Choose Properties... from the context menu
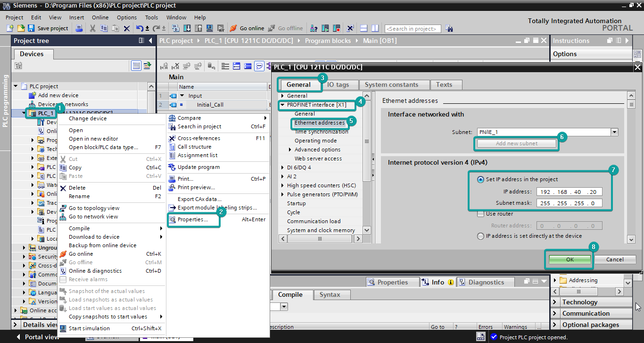Image resolution: width=644 pixels, height=343 pixels. point(192,219)
